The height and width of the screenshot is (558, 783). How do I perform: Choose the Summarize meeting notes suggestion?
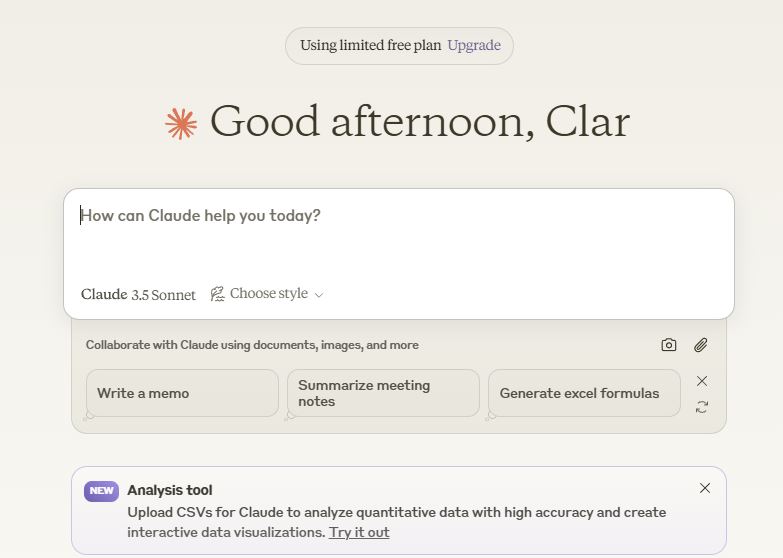tap(383, 393)
